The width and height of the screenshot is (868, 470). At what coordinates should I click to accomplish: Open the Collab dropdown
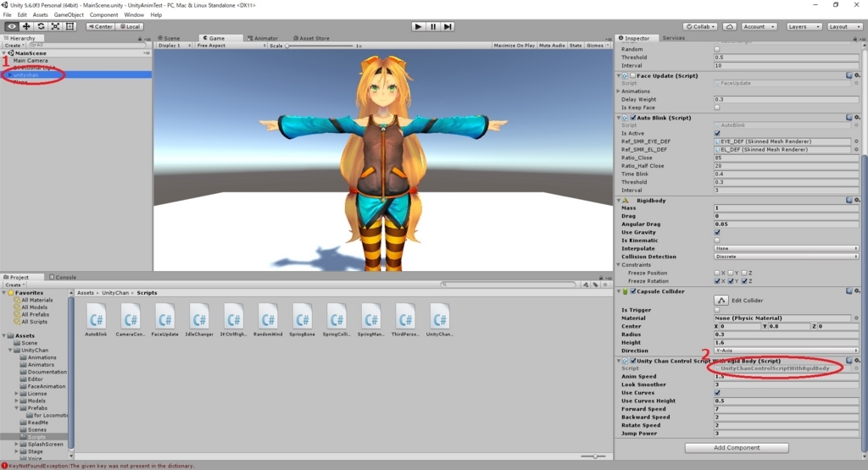pyautogui.click(x=701, y=26)
